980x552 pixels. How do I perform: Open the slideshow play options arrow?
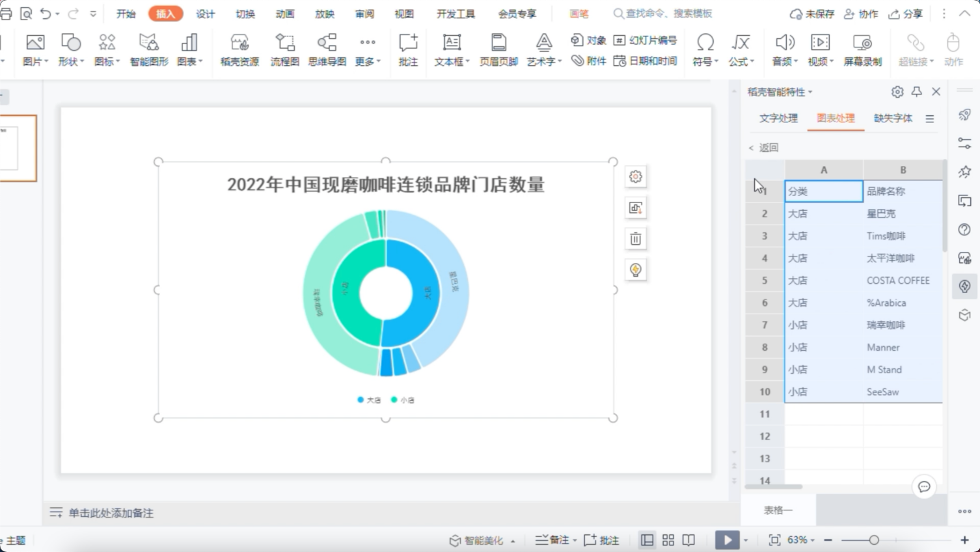[x=746, y=540]
